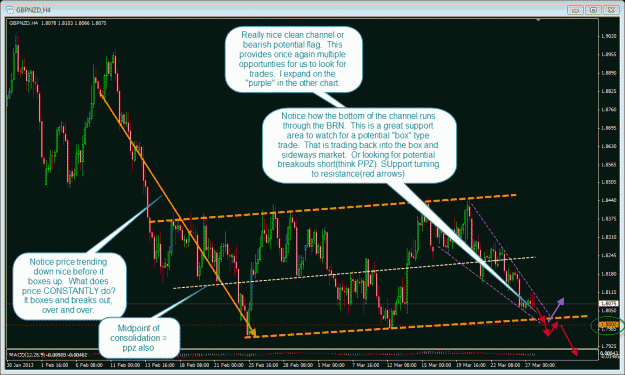Click the 1.8760 price scale value
This screenshot has height=375, width=625.
tap(608, 110)
